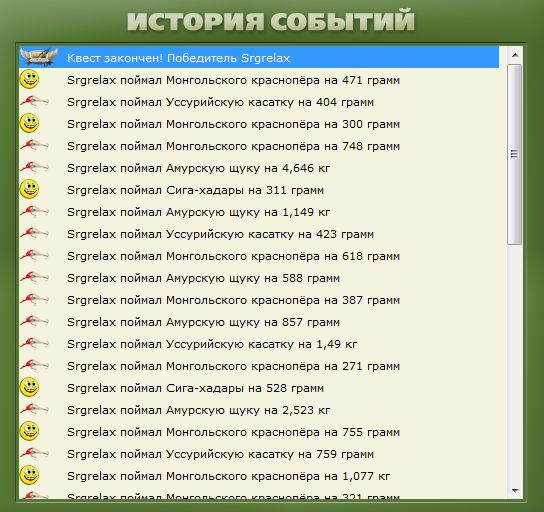544x512 pixels.
Task: Select 'Уссурийскую касатку на 404 грамм' entry
Action: click(259, 102)
